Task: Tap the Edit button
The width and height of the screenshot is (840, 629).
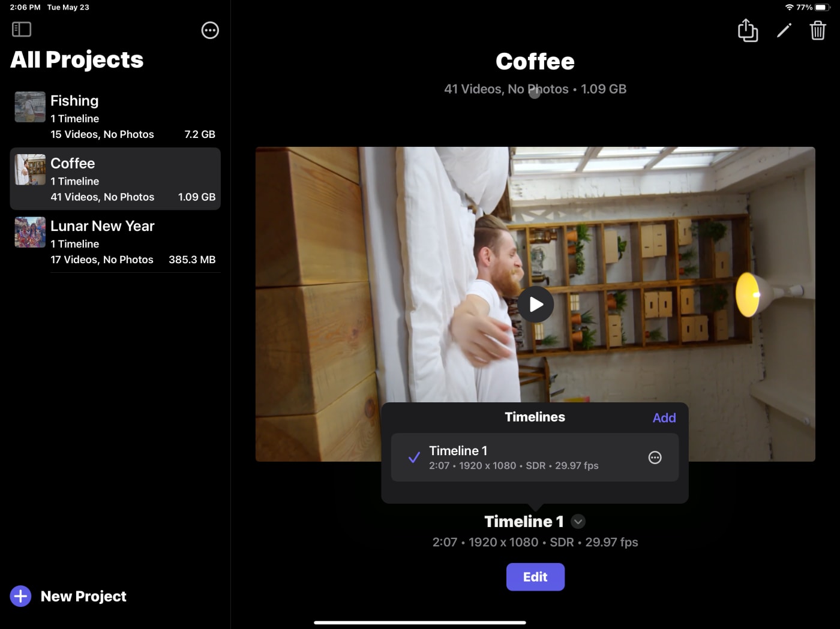Action: [x=535, y=577]
